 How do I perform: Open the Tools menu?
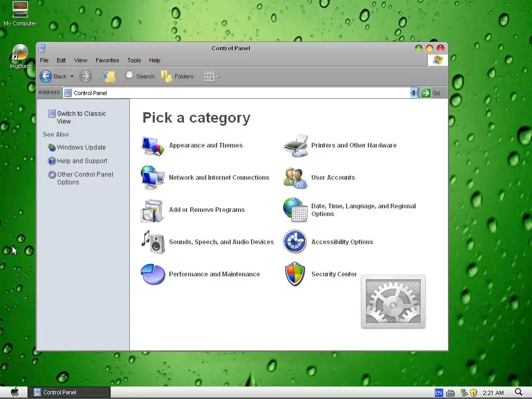pos(134,60)
